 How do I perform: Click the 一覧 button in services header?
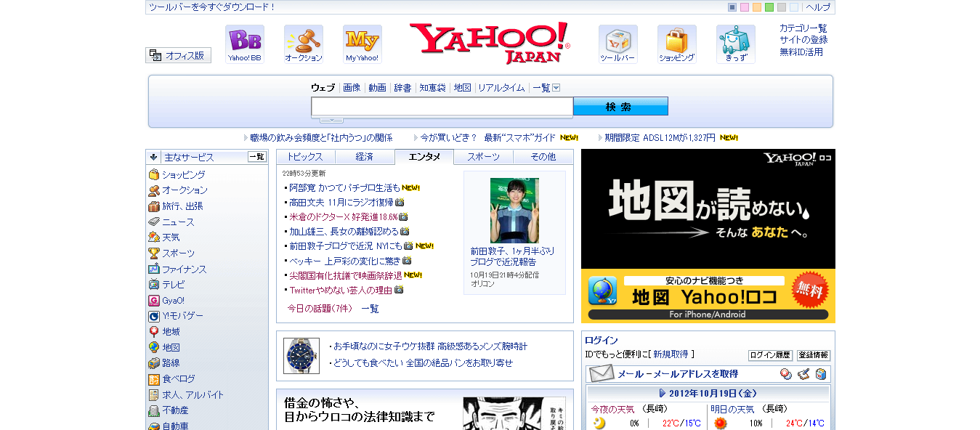tap(257, 157)
